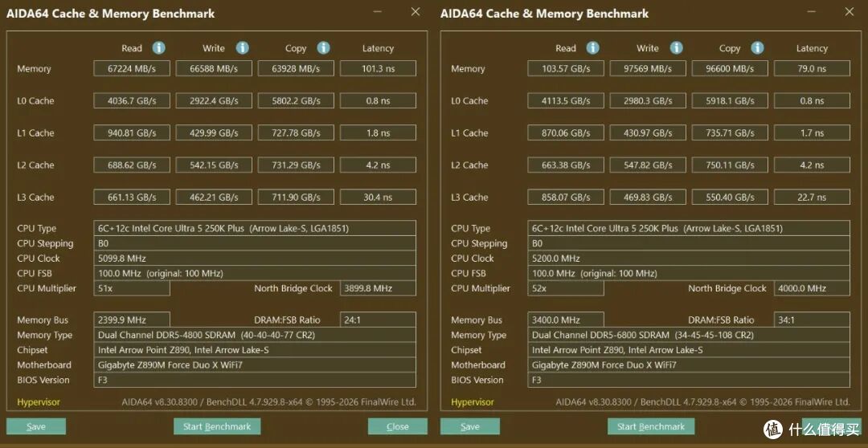Viewport: 868px width, 448px height.
Task: Select Memory write value 66588 MB/s
Action: coord(214,68)
